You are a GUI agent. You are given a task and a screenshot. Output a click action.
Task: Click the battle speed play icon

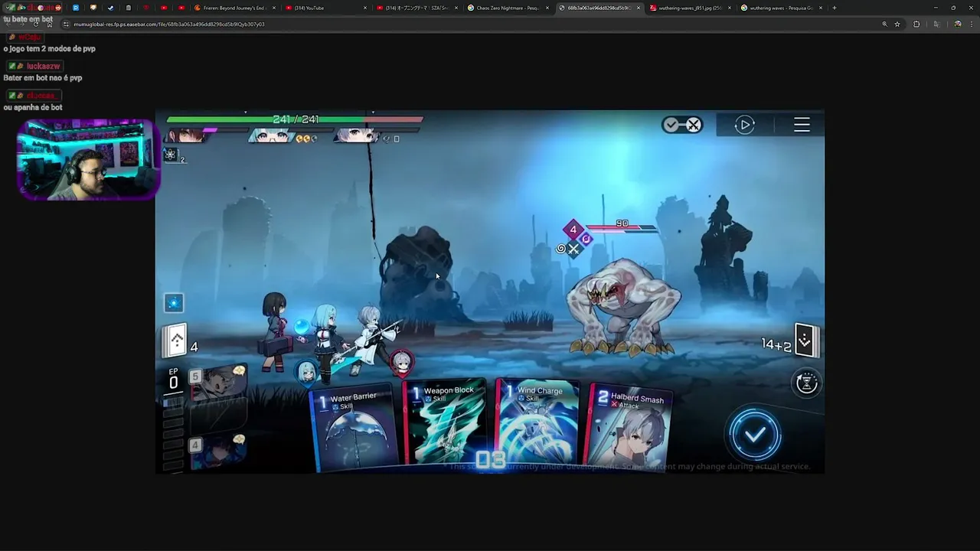pyautogui.click(x=745, y=125)
